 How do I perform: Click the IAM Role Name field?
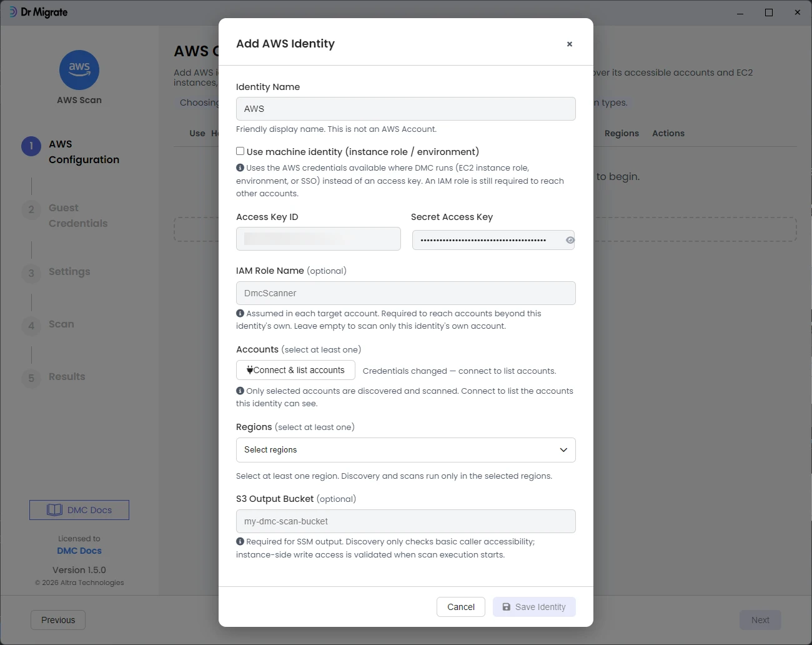click(406, 293)
